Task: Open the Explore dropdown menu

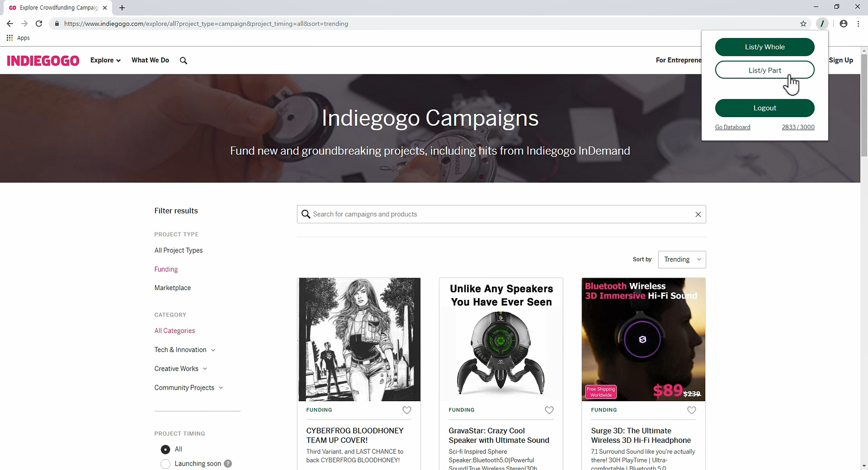Action: (105, 60)
